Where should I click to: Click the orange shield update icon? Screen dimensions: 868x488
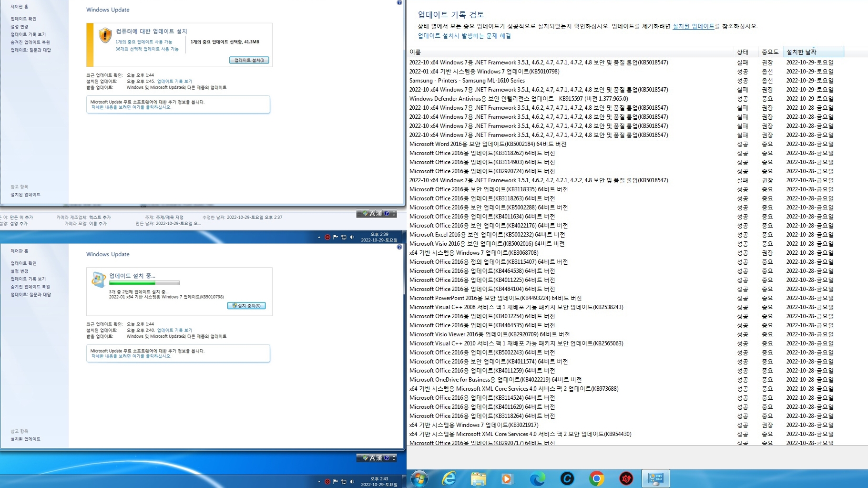(105, 35)
